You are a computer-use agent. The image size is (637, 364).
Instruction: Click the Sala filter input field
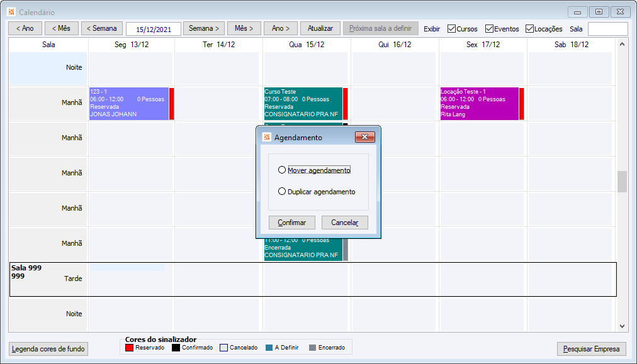click(608, 29)
